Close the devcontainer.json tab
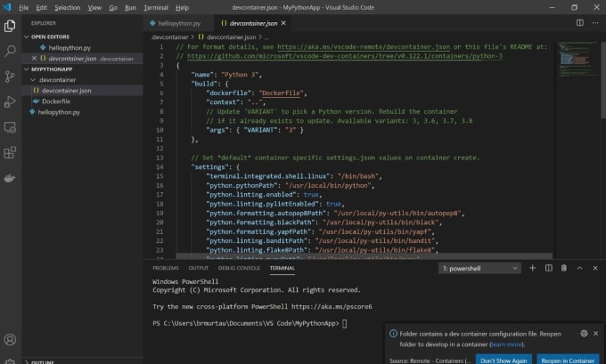Image resolution: width=606 pixels, height=364 pixels. click(x=283, y=23)
